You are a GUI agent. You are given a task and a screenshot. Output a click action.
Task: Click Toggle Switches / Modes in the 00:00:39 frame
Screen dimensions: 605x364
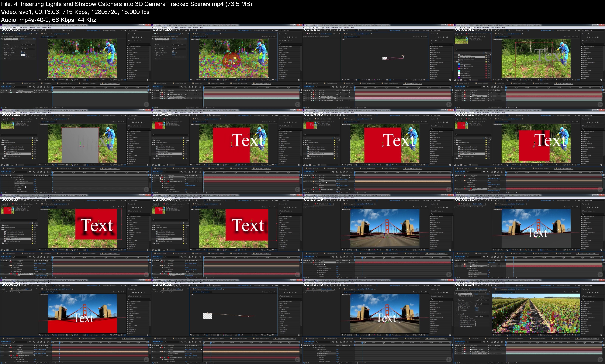point(41,108)
